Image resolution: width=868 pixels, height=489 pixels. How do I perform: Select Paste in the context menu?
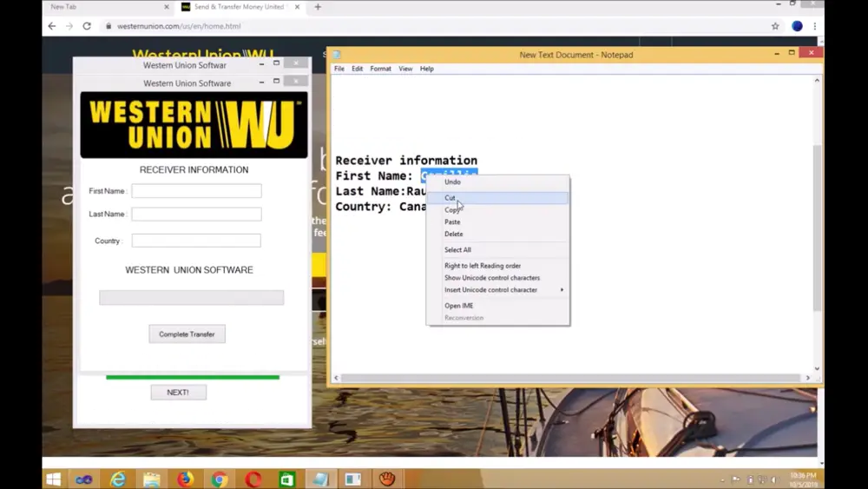pos(452,222)
